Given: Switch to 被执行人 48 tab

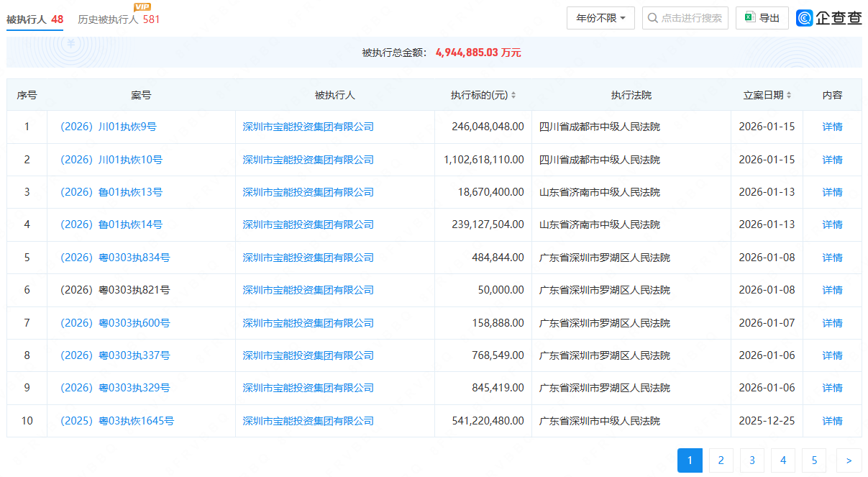Looking at the screenshot, I should click(35, 19).
